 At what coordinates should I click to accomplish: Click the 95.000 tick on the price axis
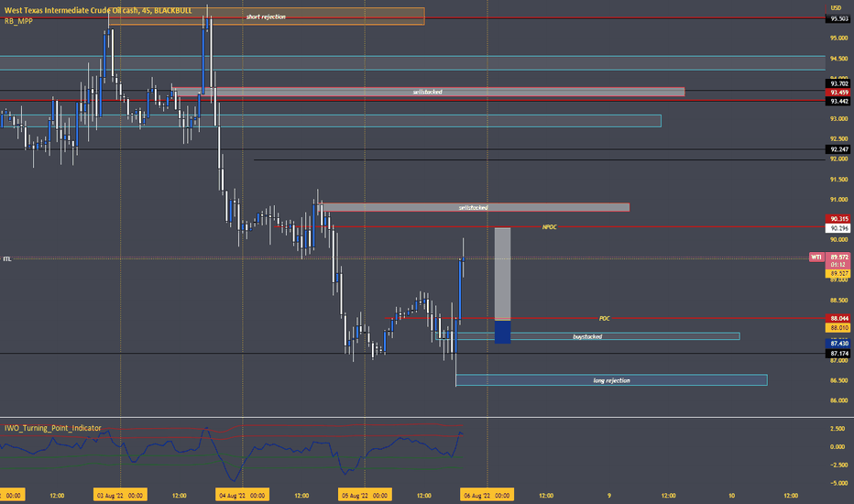(x=838, y=38)
